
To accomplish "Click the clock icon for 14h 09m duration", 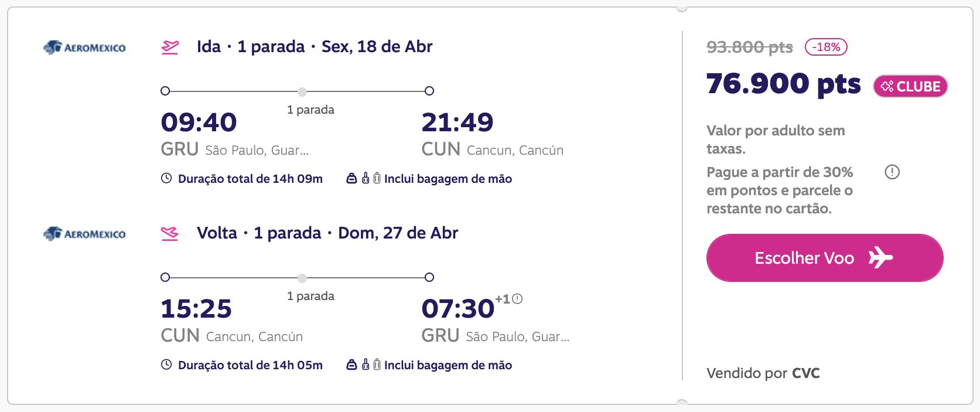I will pos(166,178).
